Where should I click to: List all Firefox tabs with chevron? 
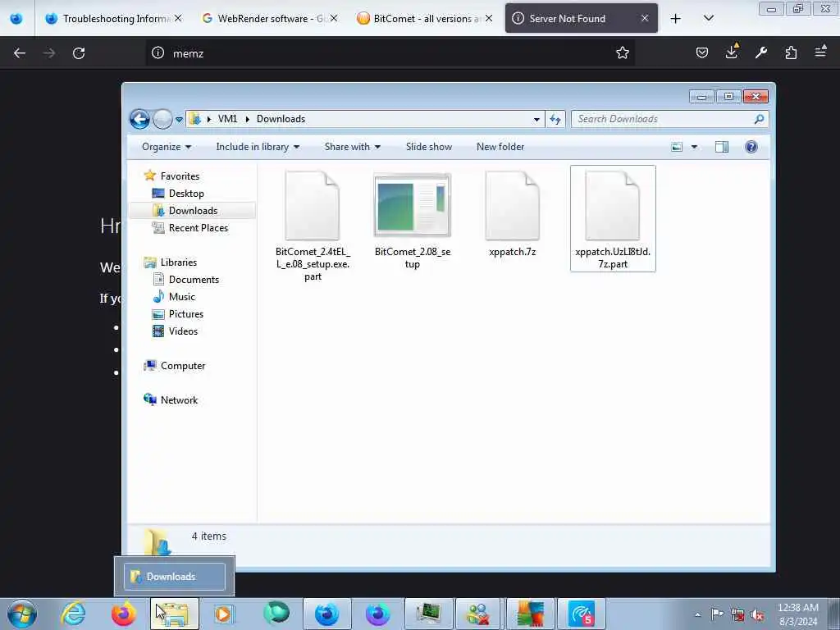point(708,18)
